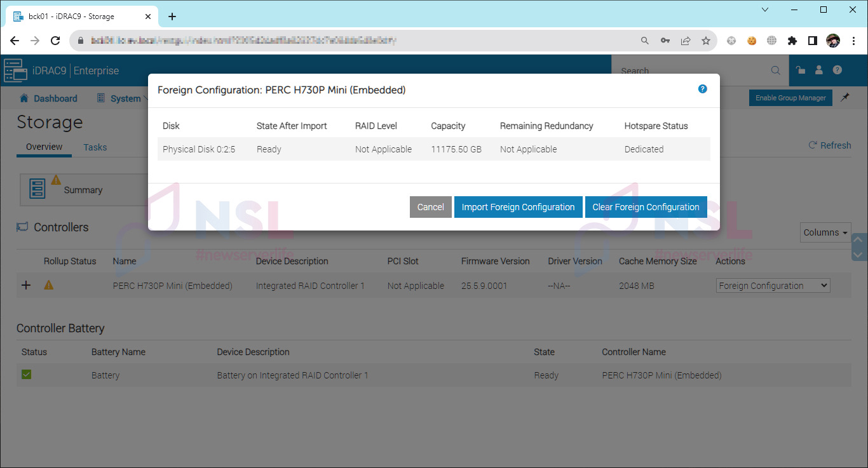Click the green battery status checkmark
The width and height of the screenshot is (868, 468).
(x=26, y=375)
